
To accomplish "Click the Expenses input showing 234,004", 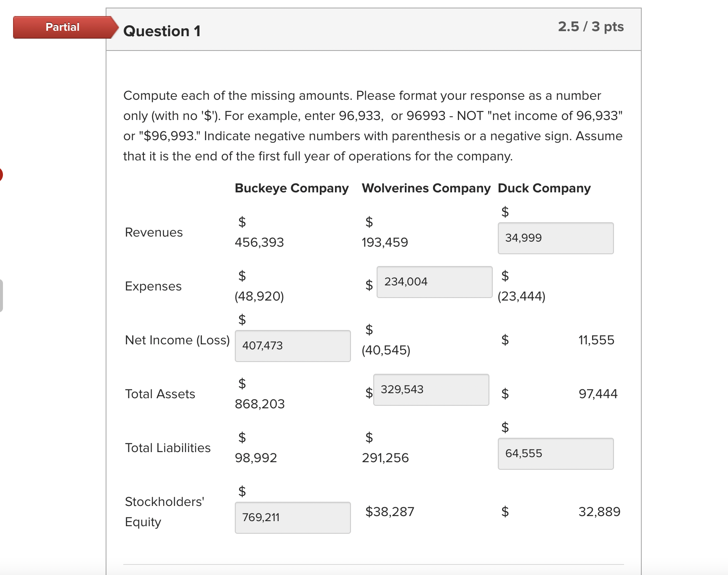I will click(434, 282).
